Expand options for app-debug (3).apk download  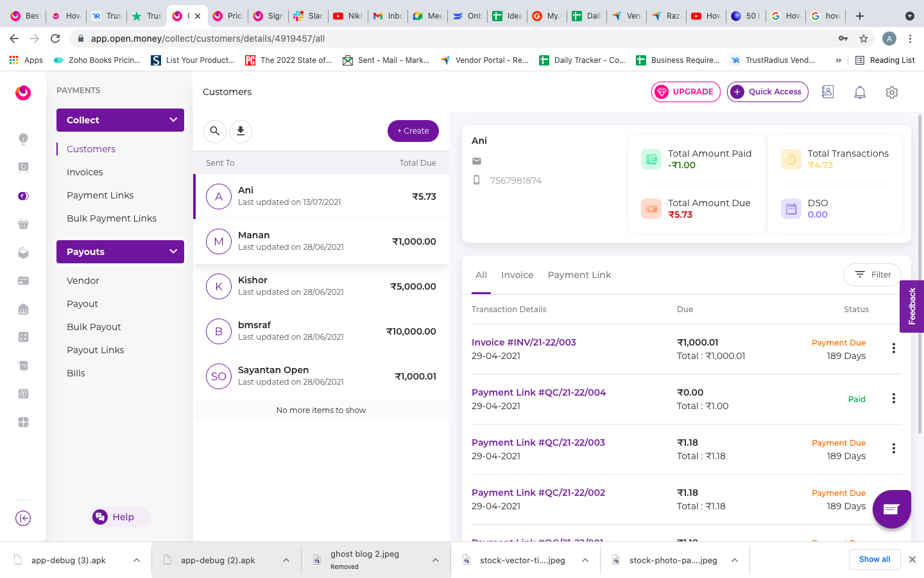click(137, 560)
